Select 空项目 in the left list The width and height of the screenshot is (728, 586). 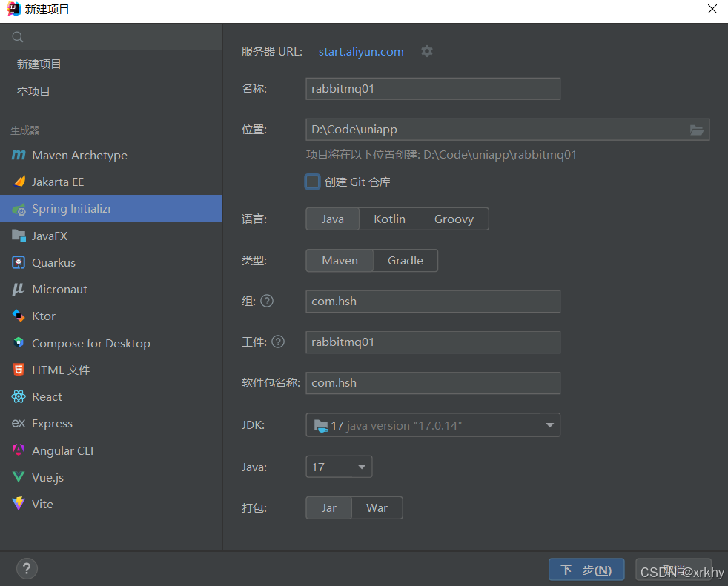coord(33,91)
